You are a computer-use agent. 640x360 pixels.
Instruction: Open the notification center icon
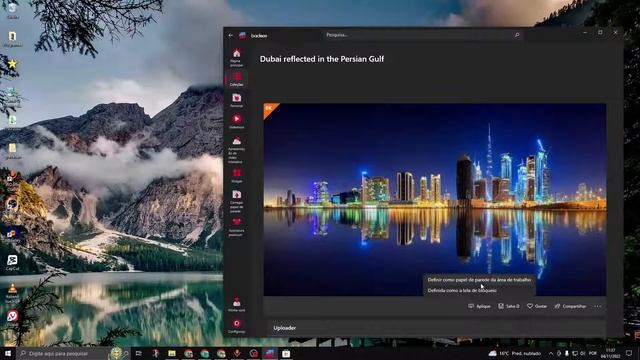[x=629, y=353]
